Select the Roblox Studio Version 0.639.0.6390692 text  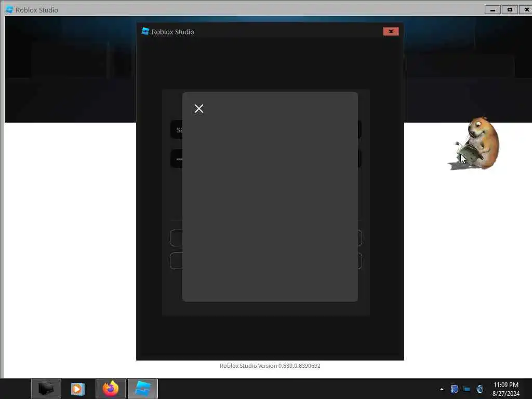pyautogui.click(x=270, y=366)
